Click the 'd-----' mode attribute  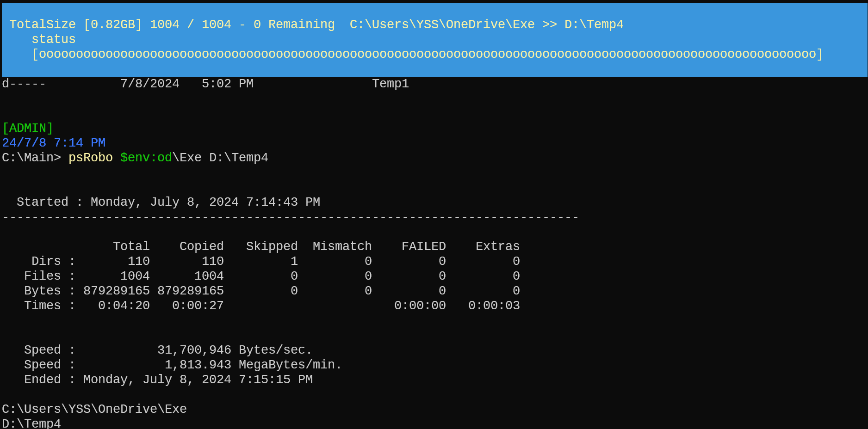pos(24,84)
